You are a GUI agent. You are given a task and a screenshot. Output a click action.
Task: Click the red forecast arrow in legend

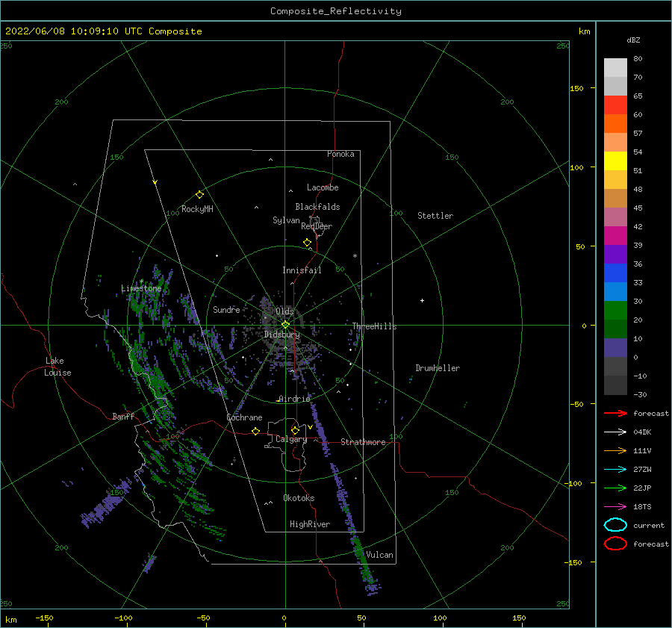click(x=615, y=413)
